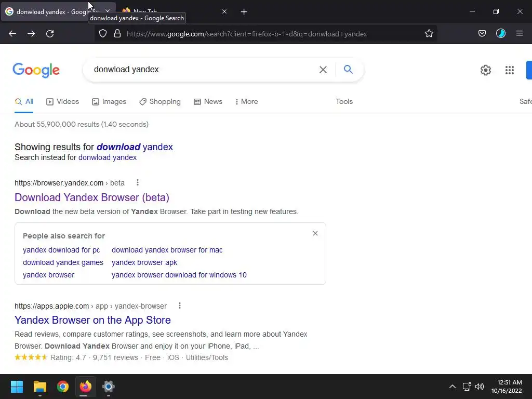Open Google quick settings gear

[486, 70]
